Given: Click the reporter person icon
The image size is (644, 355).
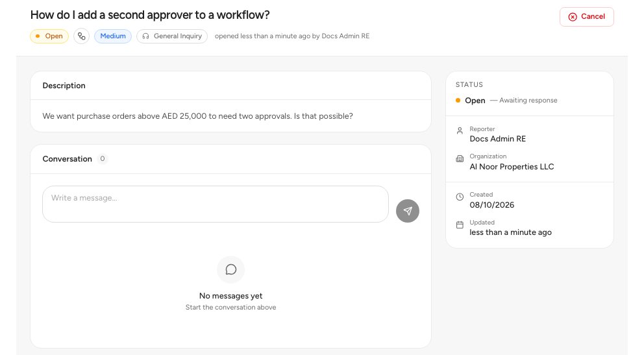Looking at the screenshot, I should (460, 130).
